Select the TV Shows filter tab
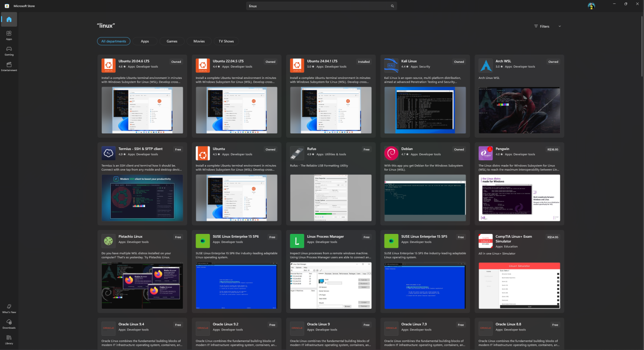The image size is (644, 350). point(226,41)
